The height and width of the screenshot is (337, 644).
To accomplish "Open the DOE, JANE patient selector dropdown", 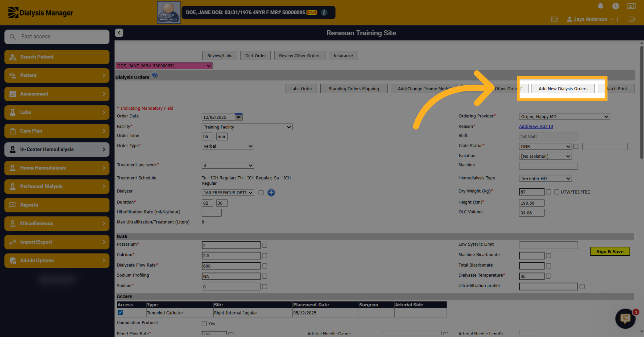I will pyautogui.click(x=164, y=66).
